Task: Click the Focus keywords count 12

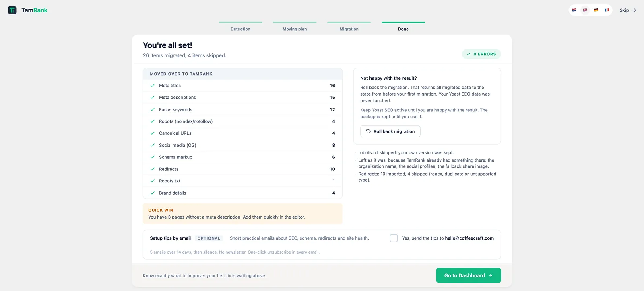Action: tap(332, 109)
